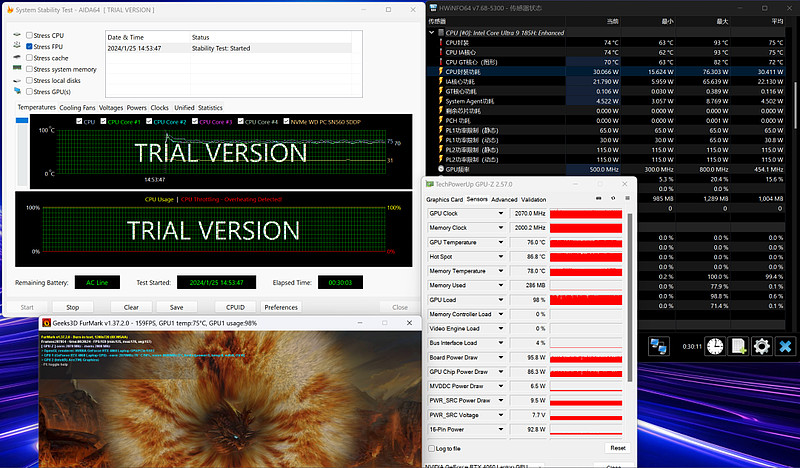Viewport: 800px width, 468px height.
Task: Click FurMark app icon in title bar
Action: [x=46, y=323]
